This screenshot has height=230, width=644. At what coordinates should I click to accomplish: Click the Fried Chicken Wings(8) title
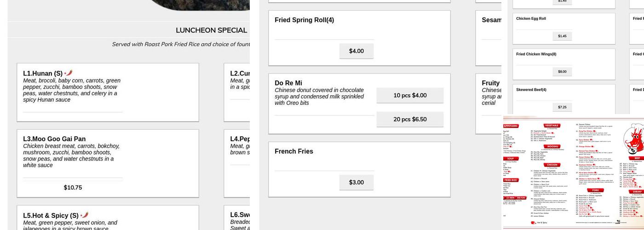pos(536,54)
